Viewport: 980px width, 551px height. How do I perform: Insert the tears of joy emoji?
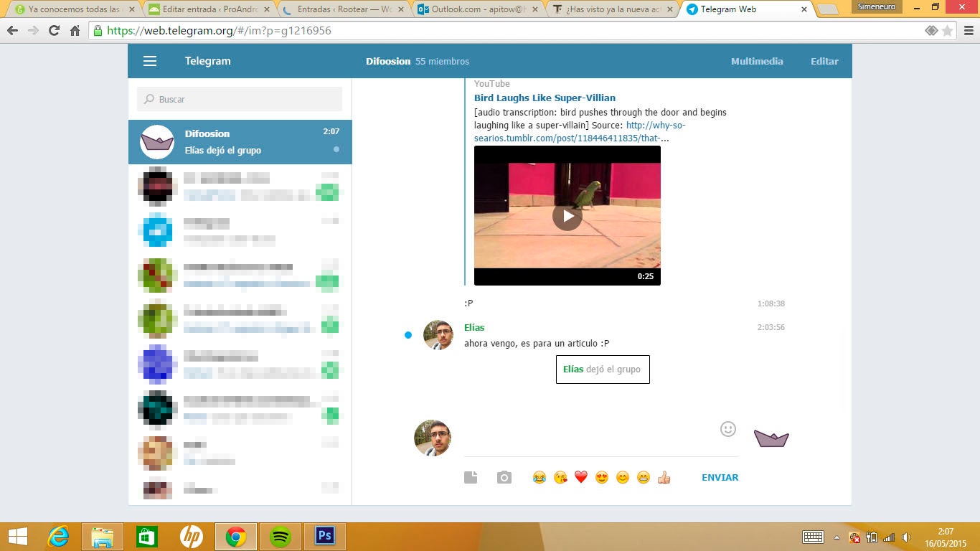point(540,477)
